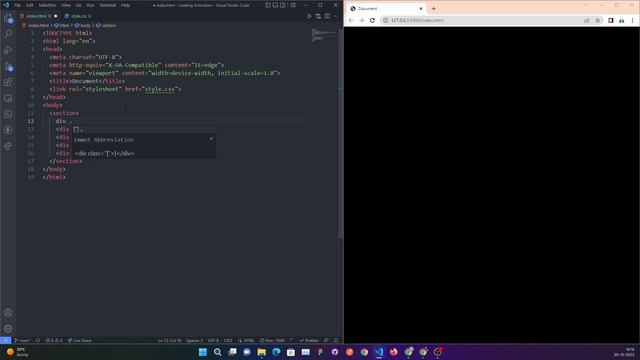Bookmark this page with the star icon

pyautogui.click(x=598, y=20)
